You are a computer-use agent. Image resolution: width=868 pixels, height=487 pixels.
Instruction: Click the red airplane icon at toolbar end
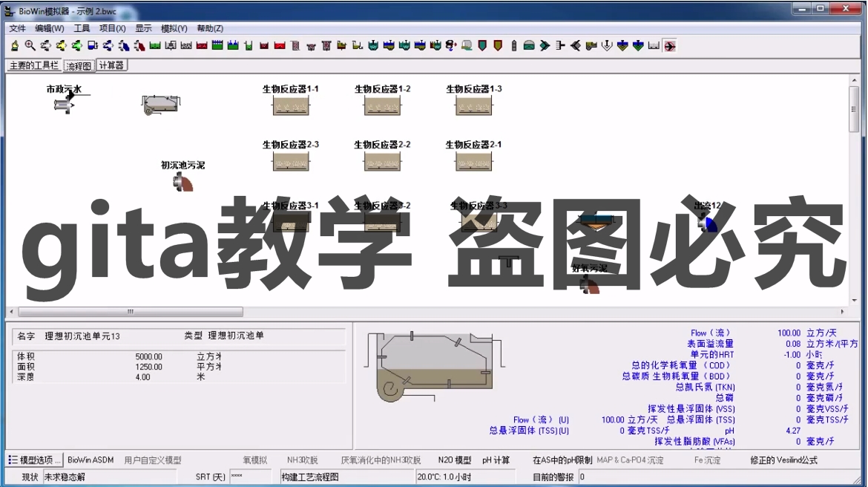pos(670,46)
